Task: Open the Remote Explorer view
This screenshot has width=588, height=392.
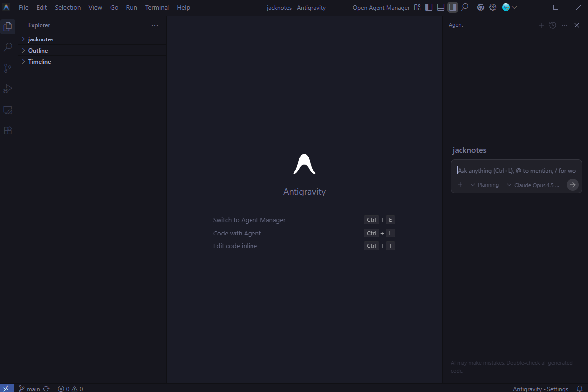Action: pyautogui.click(x=8, y=110)
